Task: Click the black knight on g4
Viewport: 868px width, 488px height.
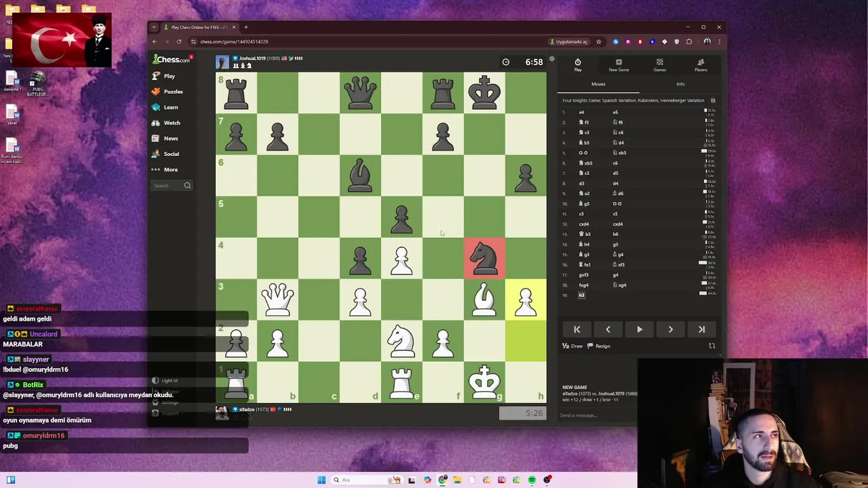Action: 484,258
